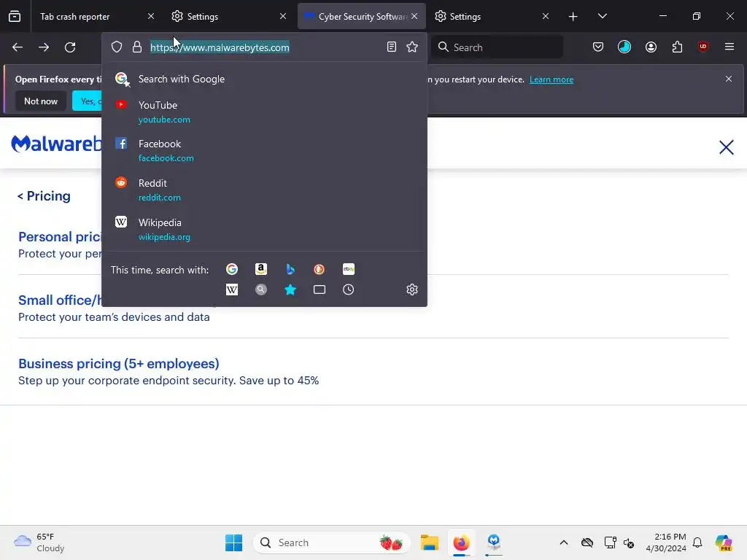This screenshot has height=560, width=747.
Task: Open new tab with plus button
Action: point(573,17)
